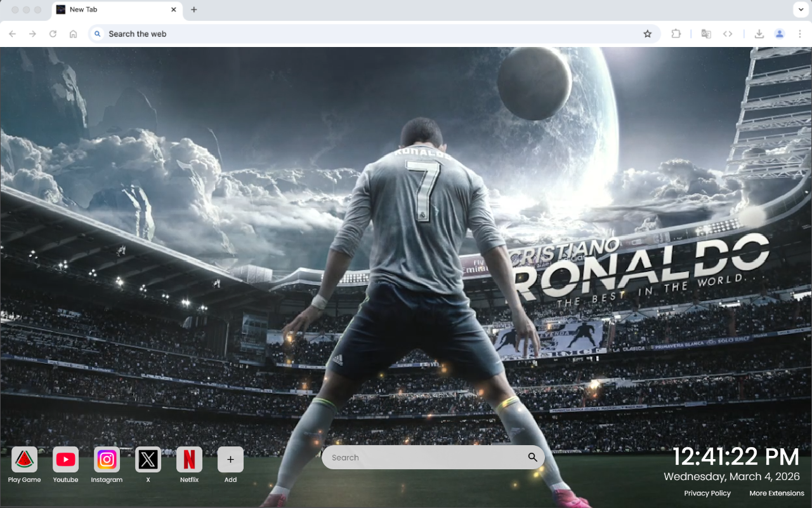Screen dimensions: 812x508
Task: Click the green macOS fullscreen window button
Action: tap(38, 10)
